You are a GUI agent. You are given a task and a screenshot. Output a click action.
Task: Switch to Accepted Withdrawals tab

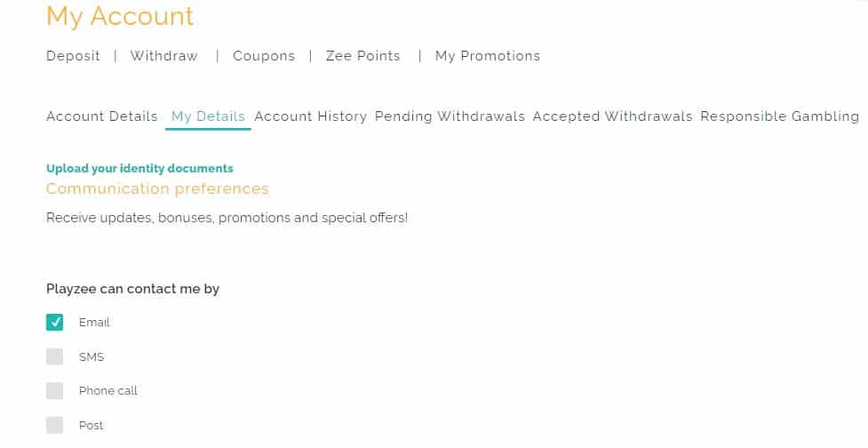(x=612, y=116)
